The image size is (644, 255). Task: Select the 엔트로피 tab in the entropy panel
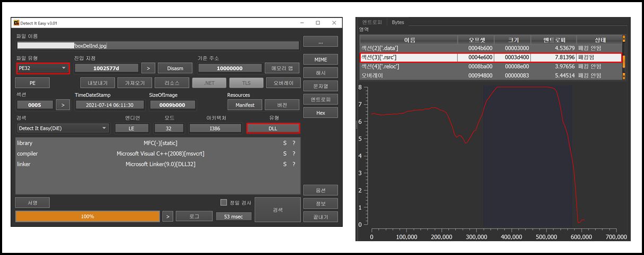click(x=371, y=22)
